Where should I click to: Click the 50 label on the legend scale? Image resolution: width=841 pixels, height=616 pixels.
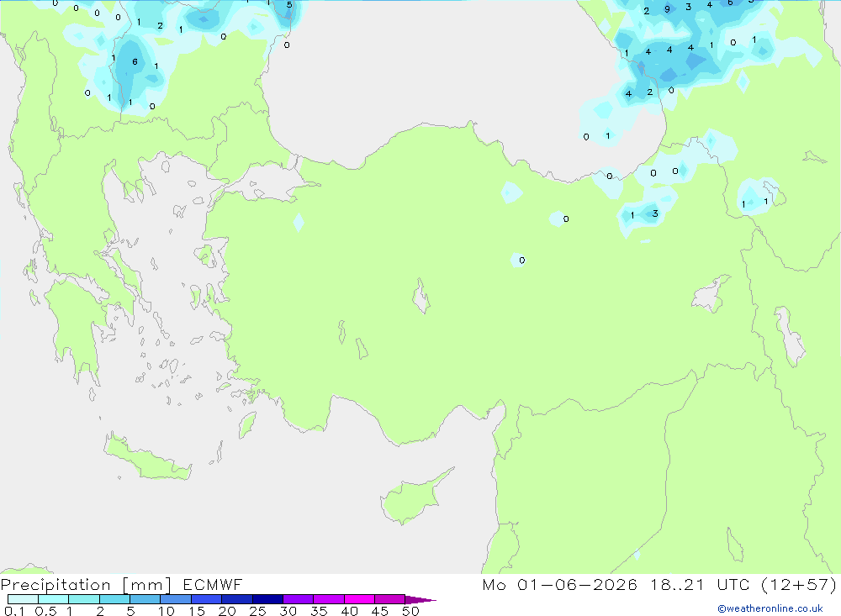pyautogui.click(x=410, y=611)
